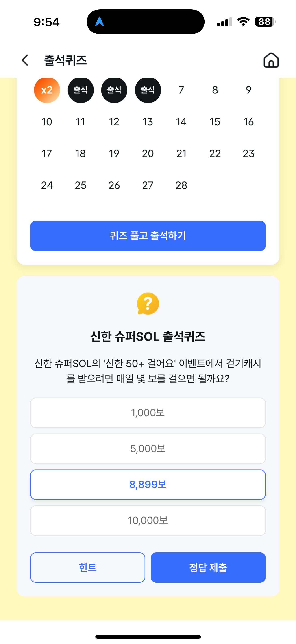Select the 1,000보 answer option

click(148, 412)
